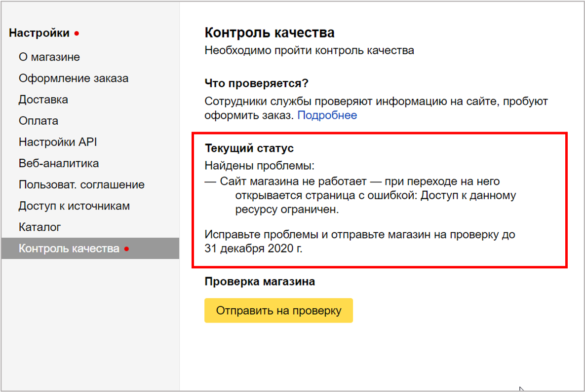585x392 pixels.
Task: Go to the Каталог section
Action: (x=39, y=227)
